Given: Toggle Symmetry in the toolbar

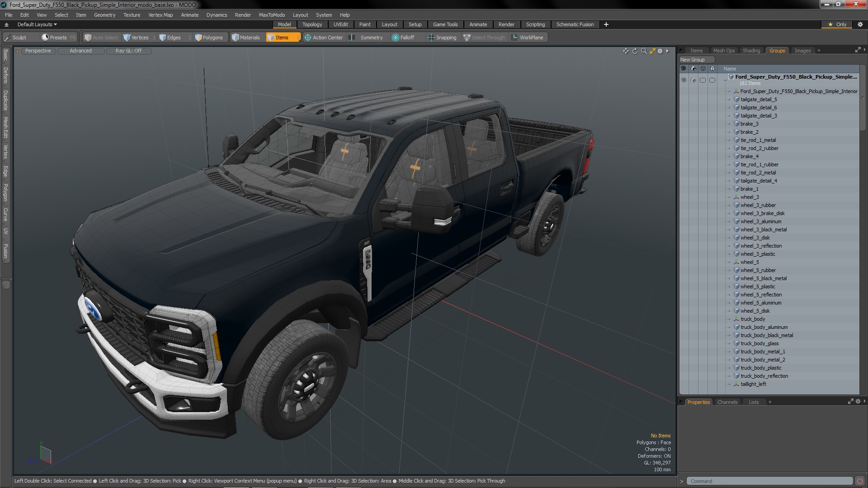Looking at the screenshot, I should point(367,38).
